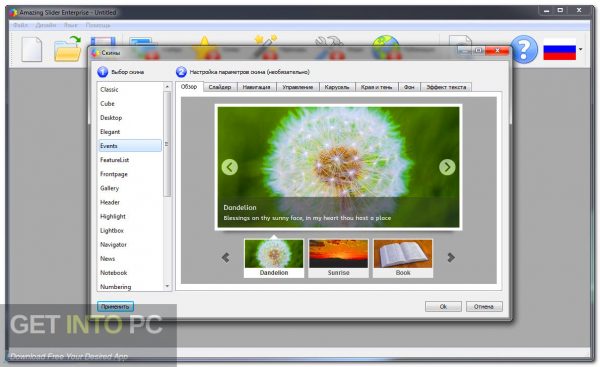
Task: Switch to the Навигация tab
Action: point(256,87)
